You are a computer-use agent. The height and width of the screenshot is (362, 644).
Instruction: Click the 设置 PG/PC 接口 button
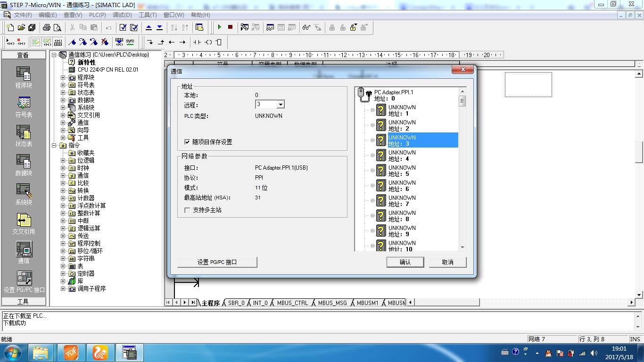217,262
